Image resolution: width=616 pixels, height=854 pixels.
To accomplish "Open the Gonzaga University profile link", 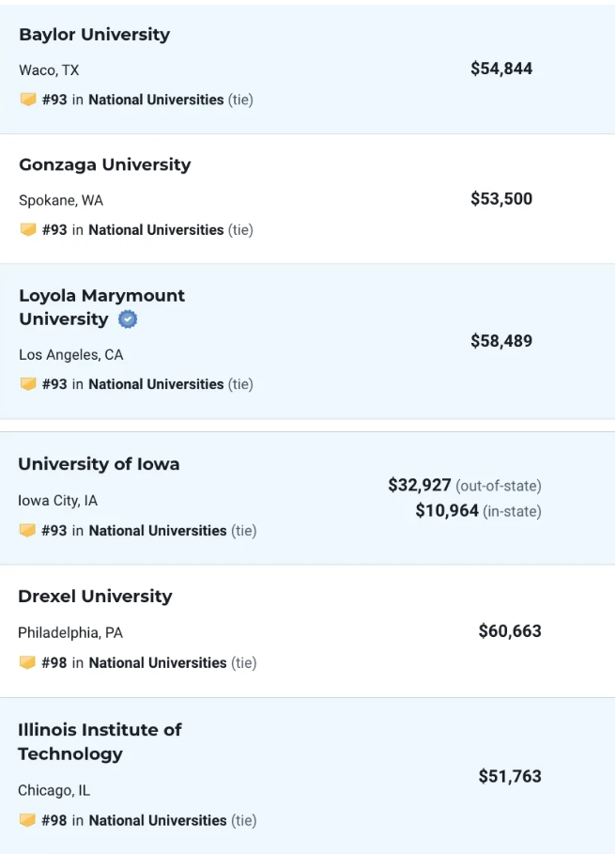I will point(104,165).
